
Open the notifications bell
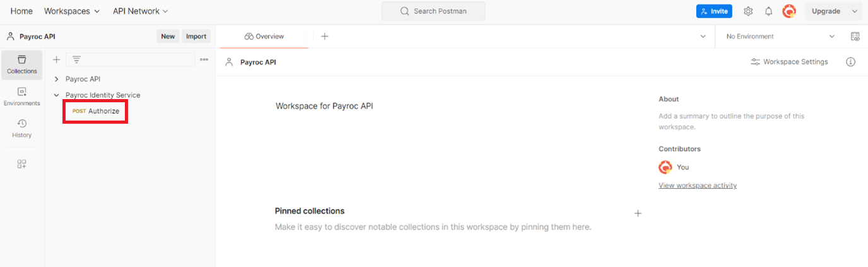click(768, 11)
